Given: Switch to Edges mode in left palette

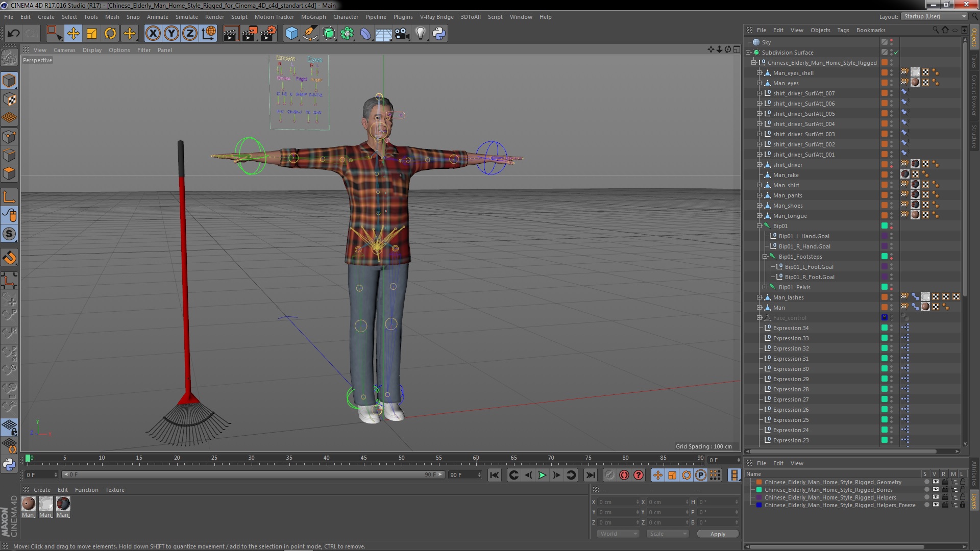Looking at the screenshot, I should pyautogui.click(x=9, y=155).
